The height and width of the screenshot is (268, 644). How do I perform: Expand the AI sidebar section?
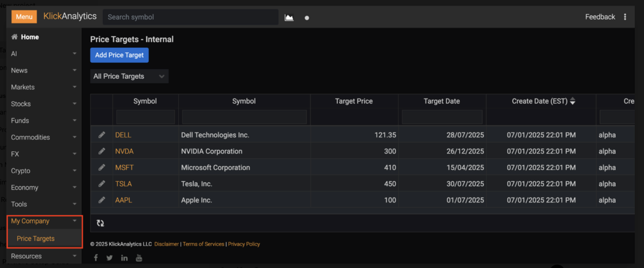(44, 53)
